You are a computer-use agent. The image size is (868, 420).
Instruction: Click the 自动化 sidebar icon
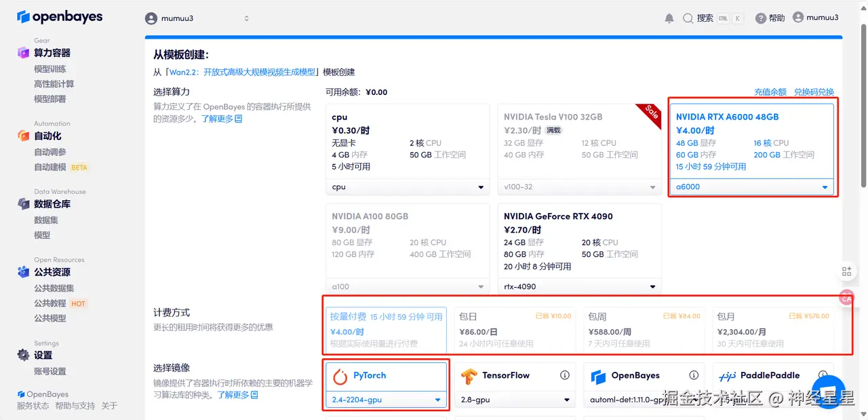click(x=24, y=136)
